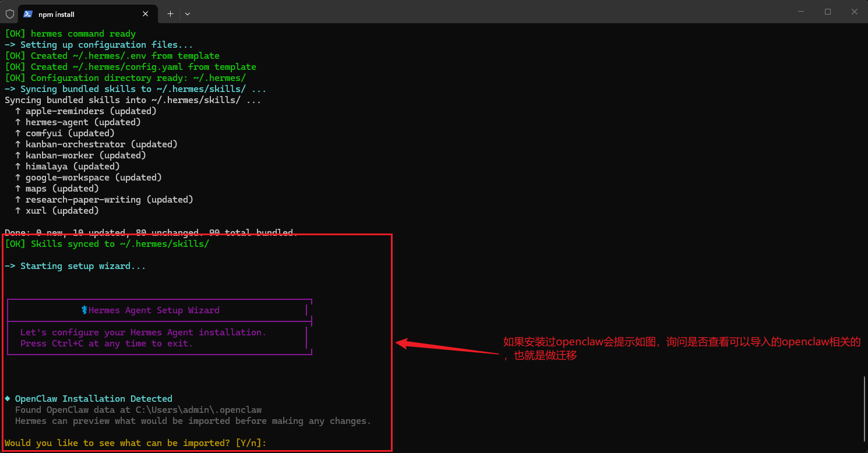Click the "apple-reminders (updated)" row
Screen dimensions: 868x453
pyautogui.click(x=86, y=111)
